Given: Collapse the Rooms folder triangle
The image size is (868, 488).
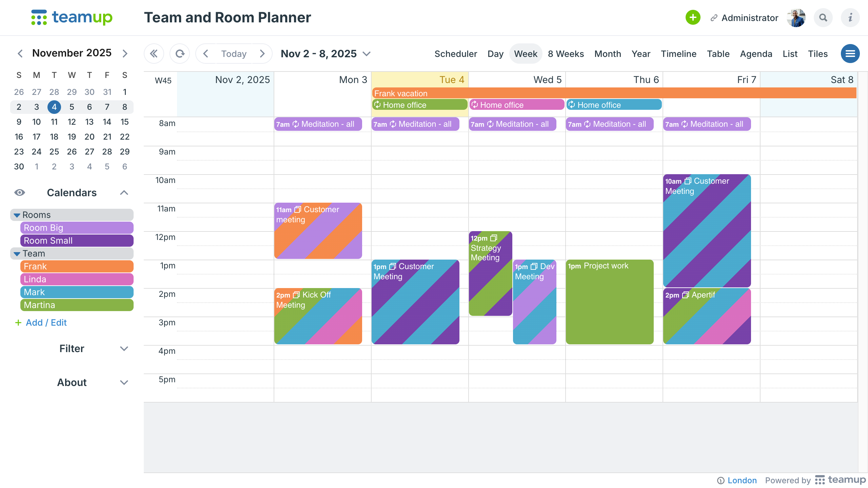Looking at the screenshot, I should [x=17, y=215].
